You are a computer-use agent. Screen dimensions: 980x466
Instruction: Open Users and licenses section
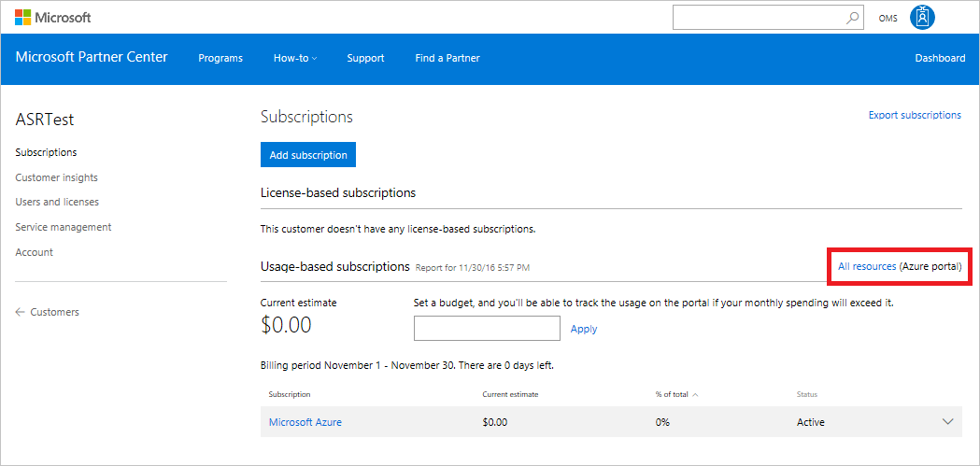pyautogui.click(x=57, y=202)
